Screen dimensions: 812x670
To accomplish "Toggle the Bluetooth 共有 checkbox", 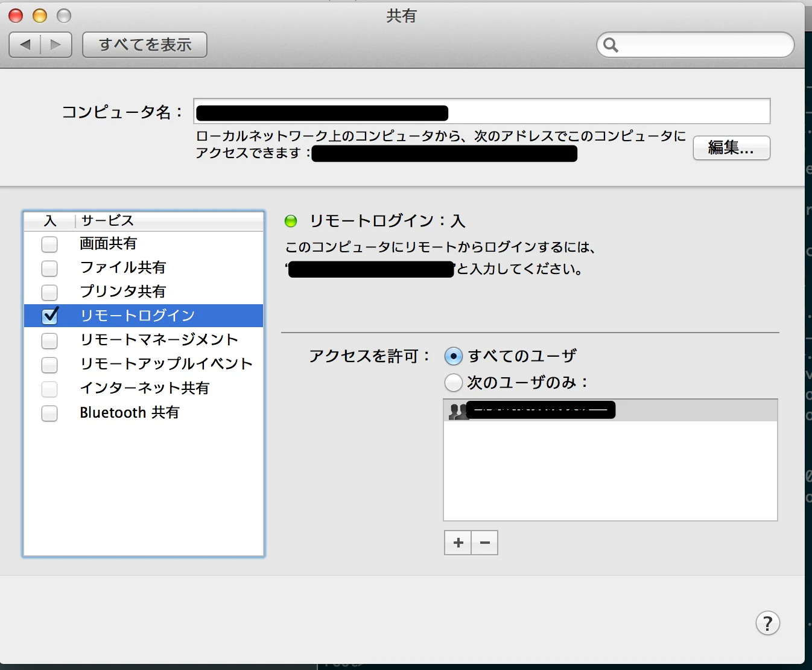I will (x=49, y=413).
